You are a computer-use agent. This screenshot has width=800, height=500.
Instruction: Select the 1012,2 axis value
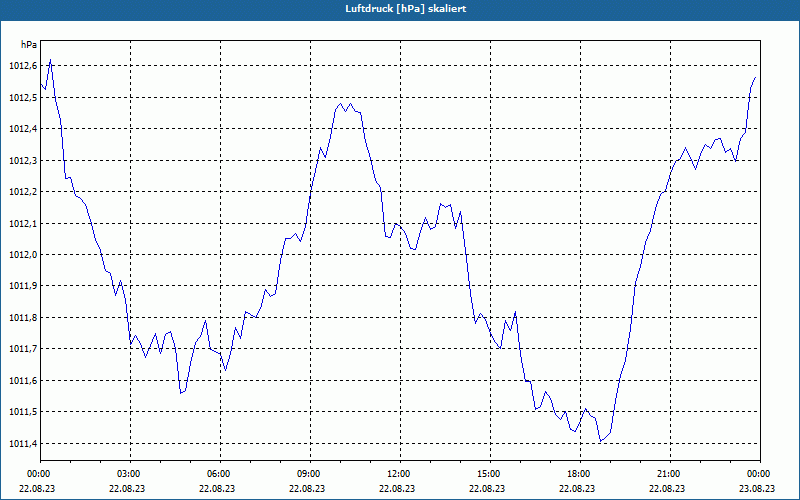[x=23, y=191]
